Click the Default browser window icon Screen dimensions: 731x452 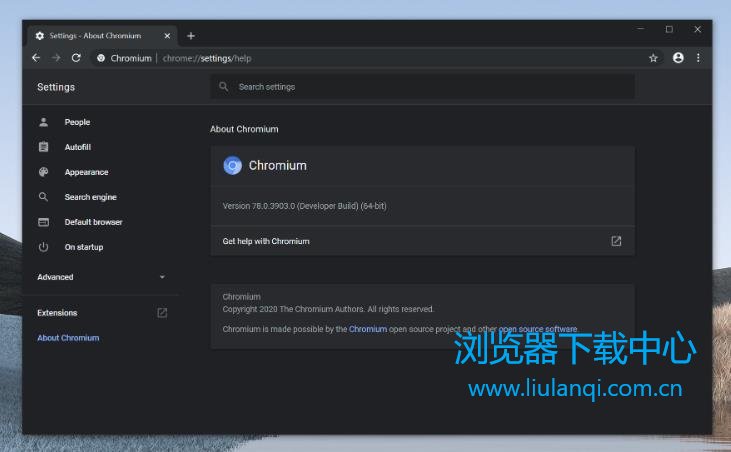[x=43, y=222]
